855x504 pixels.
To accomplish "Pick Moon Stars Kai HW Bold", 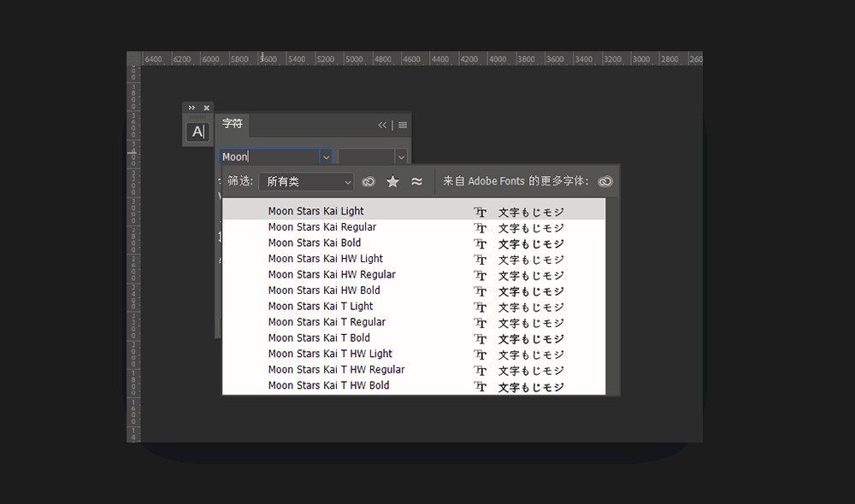I will (414, 290).
